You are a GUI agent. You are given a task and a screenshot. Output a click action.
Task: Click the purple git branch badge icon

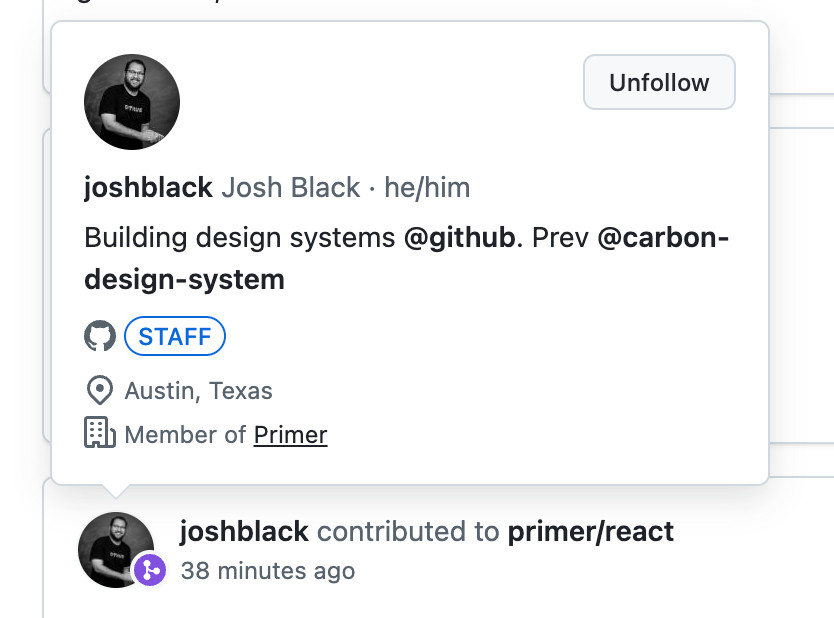click(150, 570)
